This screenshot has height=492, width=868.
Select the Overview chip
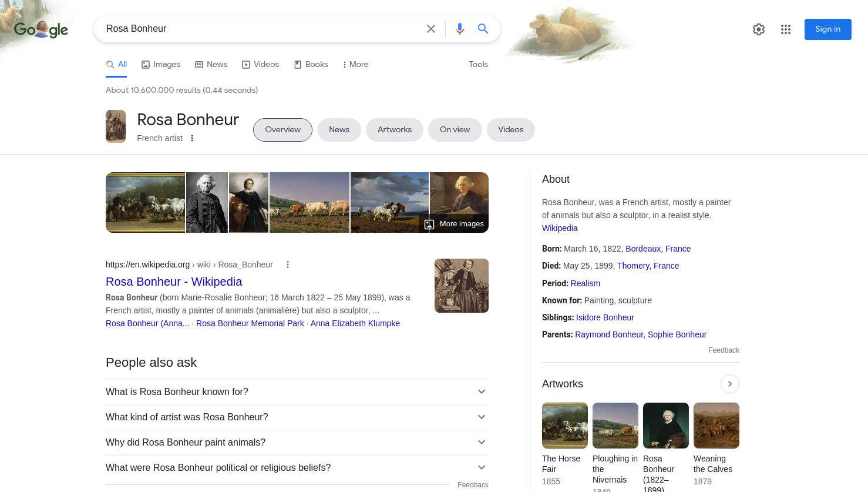click(x=282, y=130)
